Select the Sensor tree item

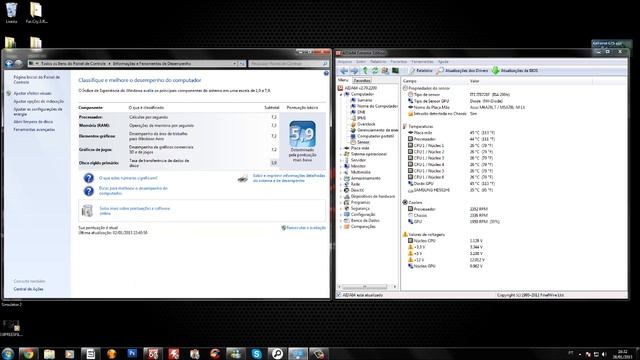click(x=363, y=142)
